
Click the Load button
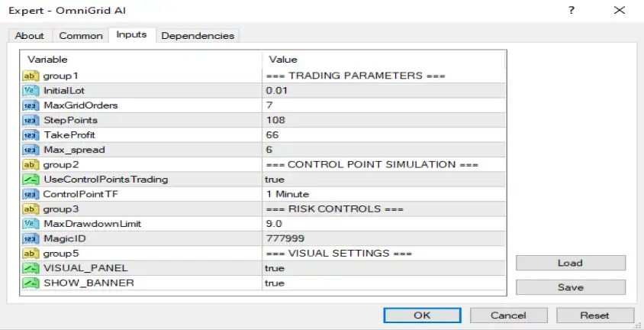(570, 263)
